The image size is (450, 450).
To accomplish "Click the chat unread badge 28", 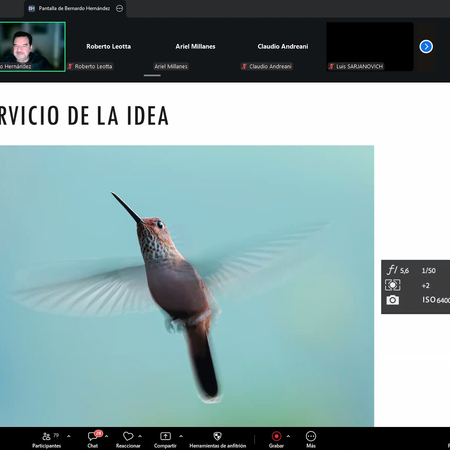I will point(98,433).
